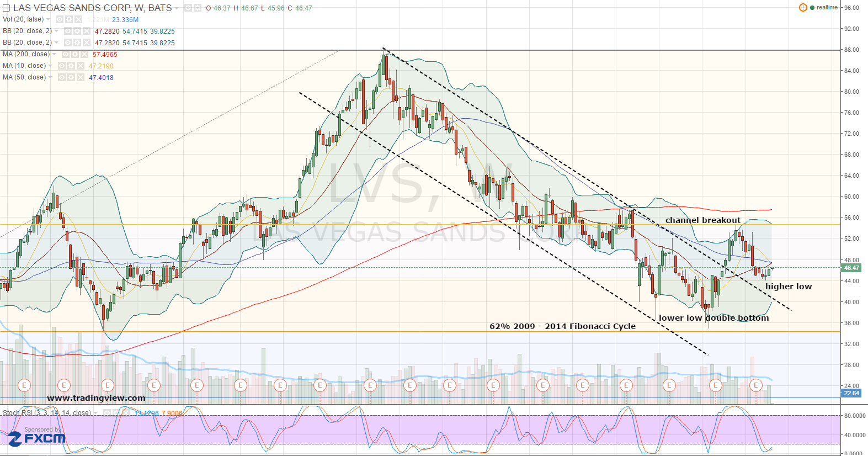Click the 88.00 price axis label
Viewport: 868px width, 456px height.
(851, 50)
